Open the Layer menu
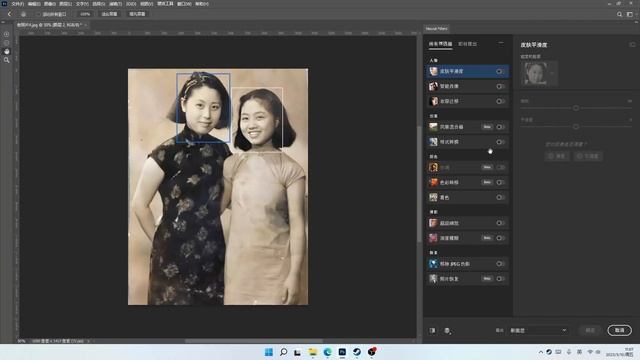The width and height of the screenshot is (640, 360). pos(65,4)
